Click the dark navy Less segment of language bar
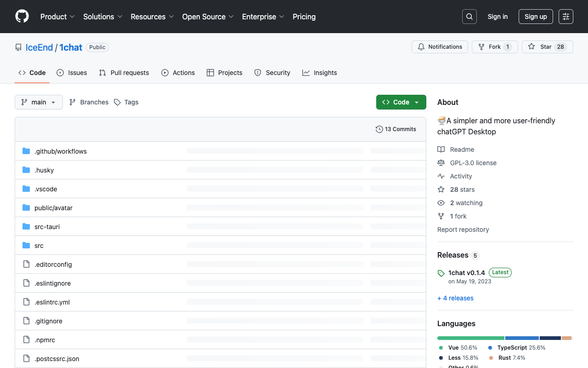 550,338
